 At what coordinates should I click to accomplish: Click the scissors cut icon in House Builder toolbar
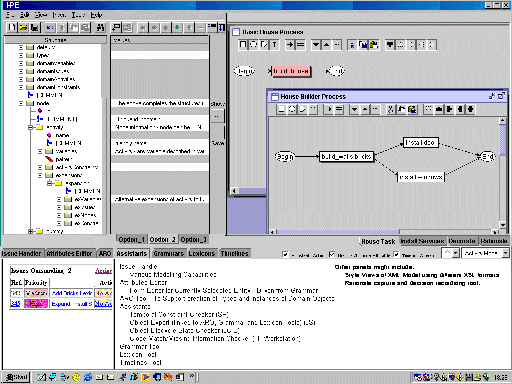390,109
